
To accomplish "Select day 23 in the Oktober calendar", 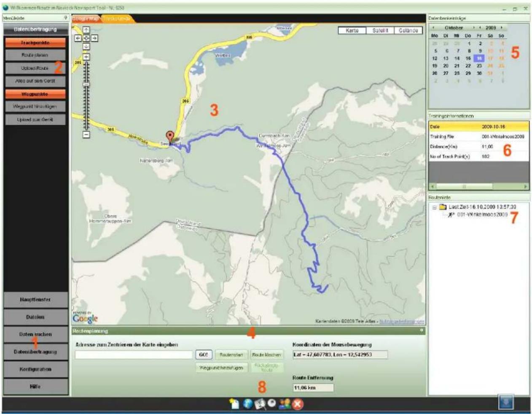I will (479, 66).
